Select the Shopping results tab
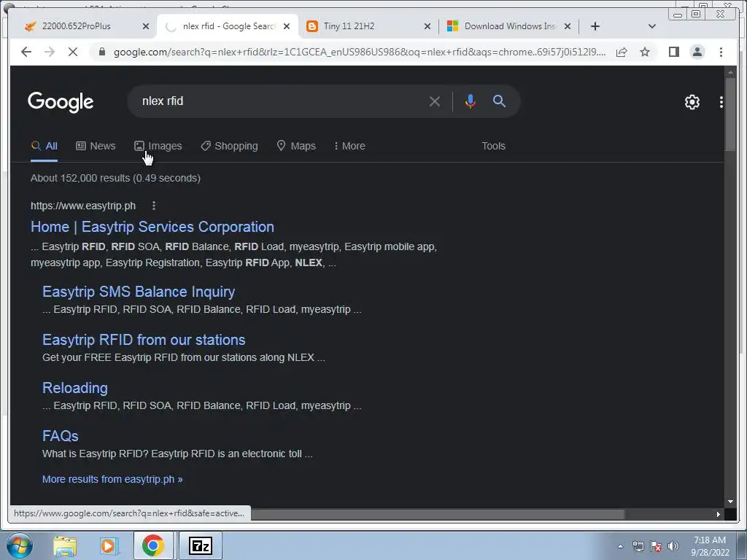 229,146
